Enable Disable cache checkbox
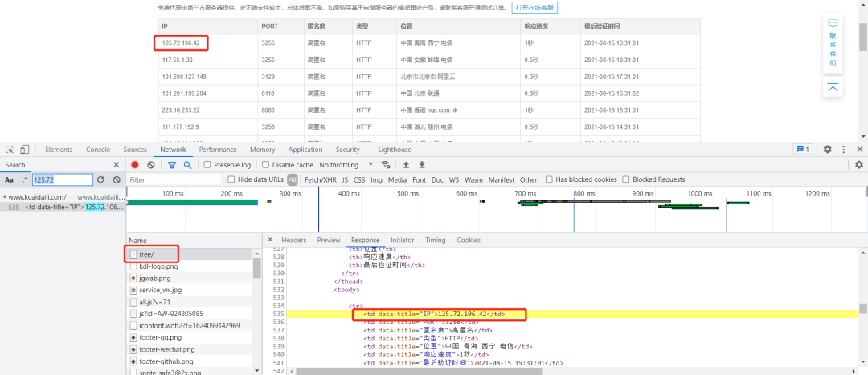Image resolution: width=868 pixels, height=375 pixels. [x=266, y=165]
